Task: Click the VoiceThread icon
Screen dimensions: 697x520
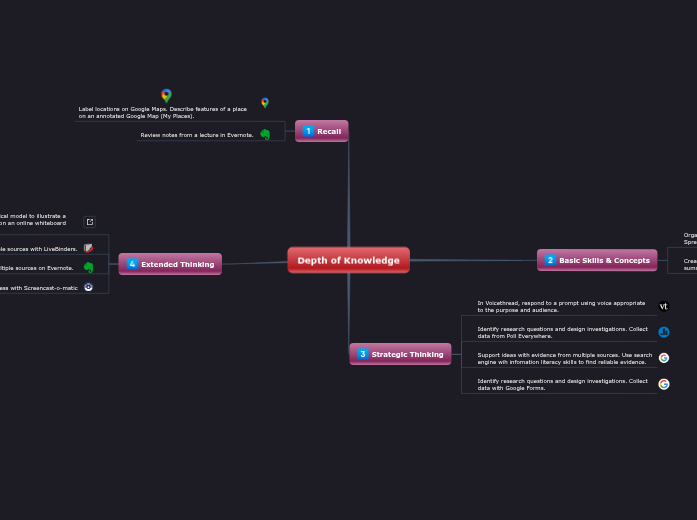Action: 663,306
